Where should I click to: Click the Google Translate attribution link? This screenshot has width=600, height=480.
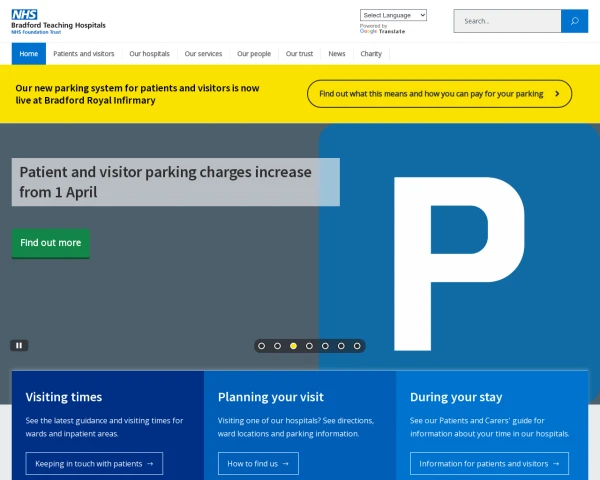382,29
